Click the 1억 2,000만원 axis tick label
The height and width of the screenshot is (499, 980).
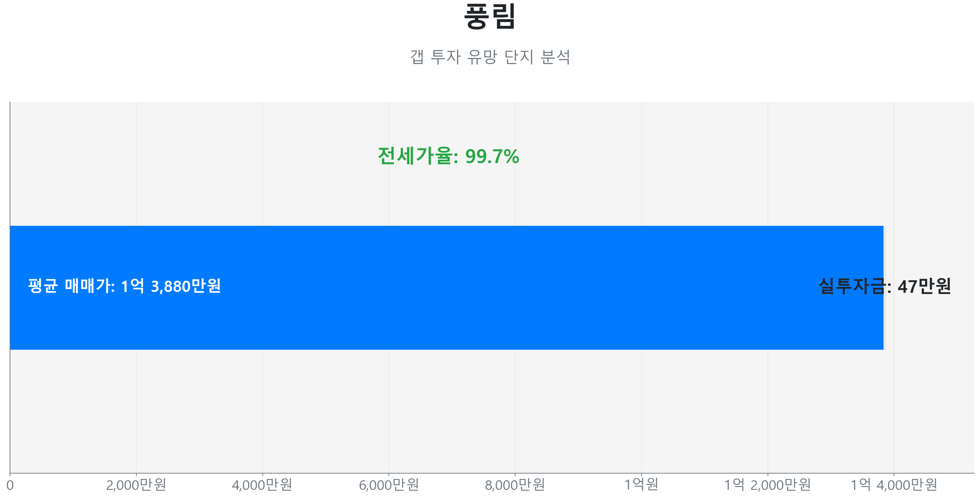tap(768, 485)
